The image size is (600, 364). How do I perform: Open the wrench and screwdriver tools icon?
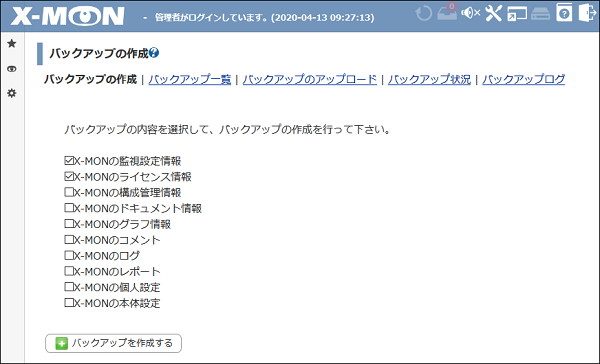493,13
